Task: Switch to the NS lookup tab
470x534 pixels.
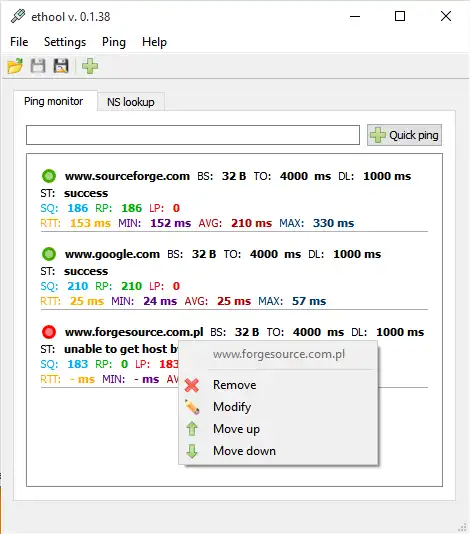Action: 131,102
